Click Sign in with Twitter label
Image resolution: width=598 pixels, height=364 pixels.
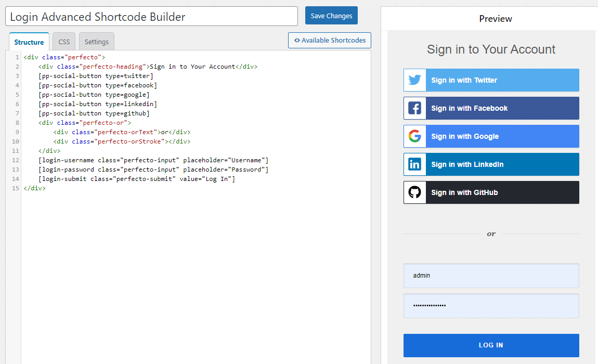[x=464, y=80]
